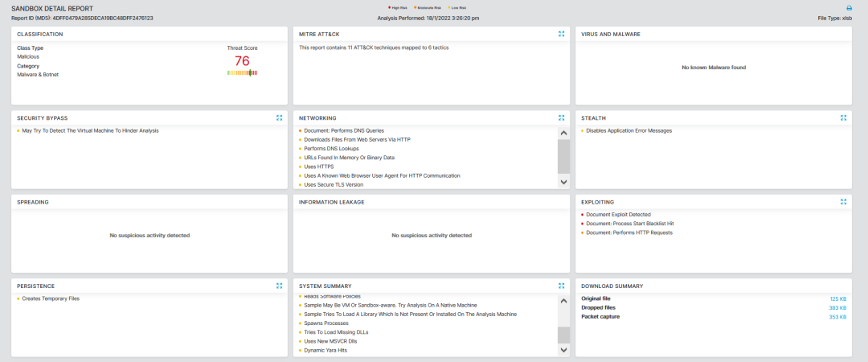Click the print report icon
The width and height of the screenshot is (868, 362).
tap(848, 7)
